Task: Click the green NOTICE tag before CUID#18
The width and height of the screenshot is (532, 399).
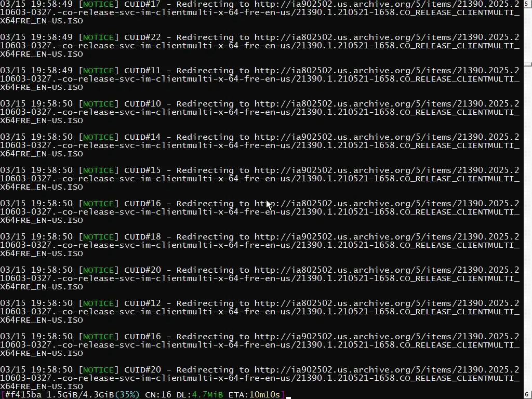Action: [x=98, y=237]
